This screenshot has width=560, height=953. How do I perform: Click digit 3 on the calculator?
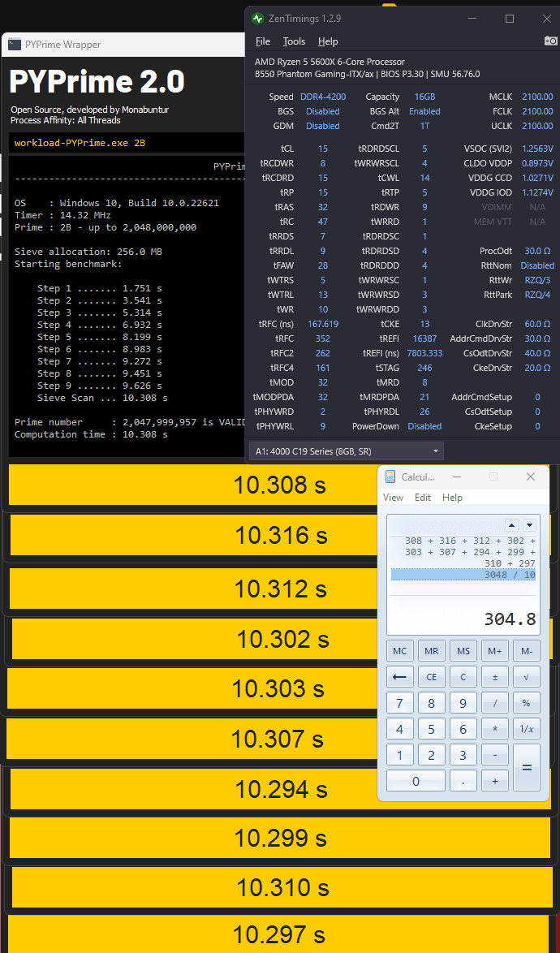point(463,755)
